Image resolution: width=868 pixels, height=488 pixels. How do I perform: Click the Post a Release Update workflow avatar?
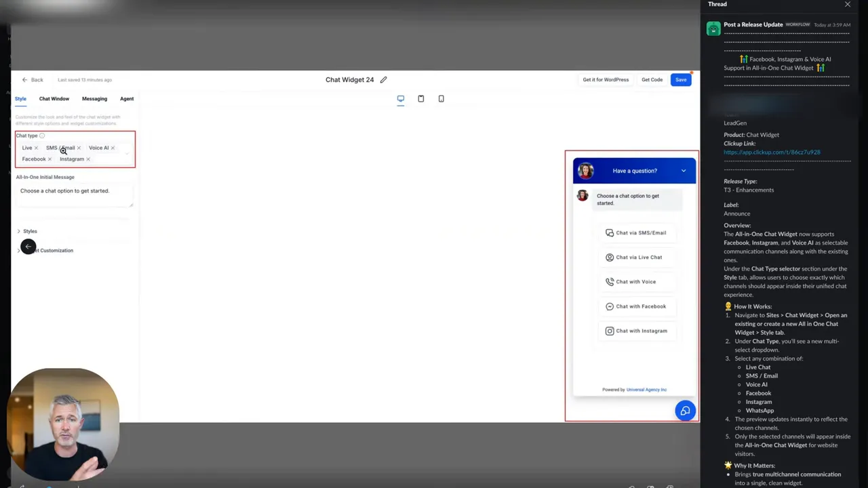713,28
